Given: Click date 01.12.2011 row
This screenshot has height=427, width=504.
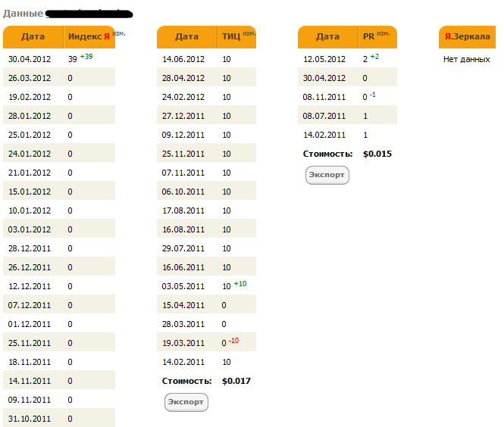Looking at the screenshot, I should [59, 325].
